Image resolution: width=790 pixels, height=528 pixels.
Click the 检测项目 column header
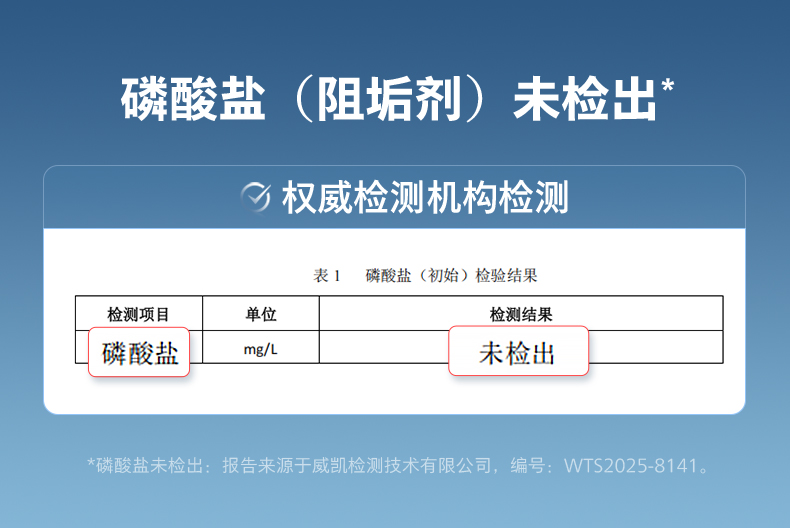point(139,314)
